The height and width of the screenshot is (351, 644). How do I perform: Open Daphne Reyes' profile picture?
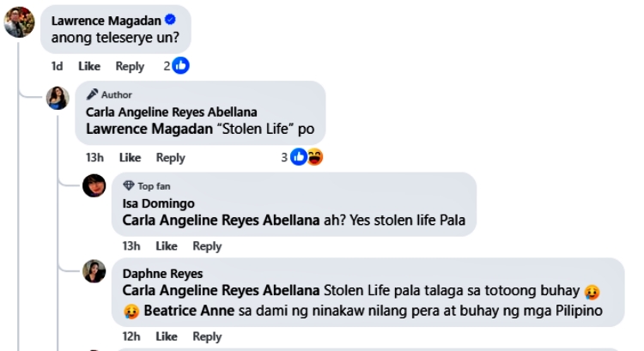pyautogui.click(x=94, y=271)
